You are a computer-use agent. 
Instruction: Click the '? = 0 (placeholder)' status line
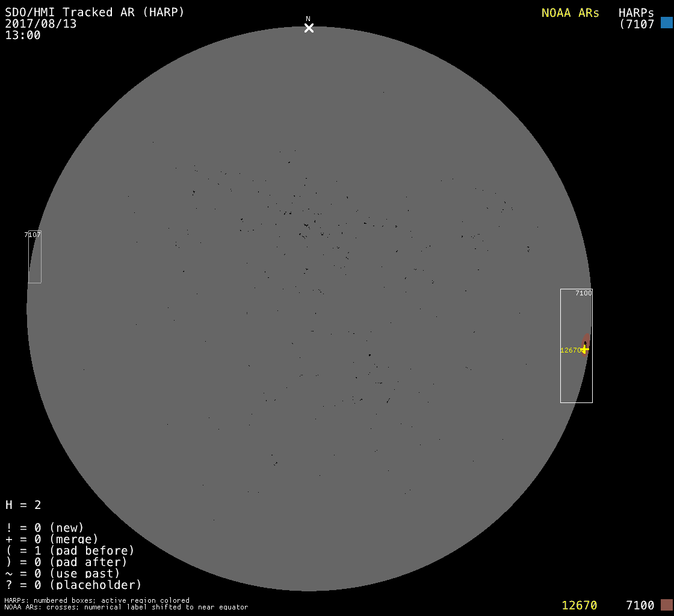tap(73, 585)
